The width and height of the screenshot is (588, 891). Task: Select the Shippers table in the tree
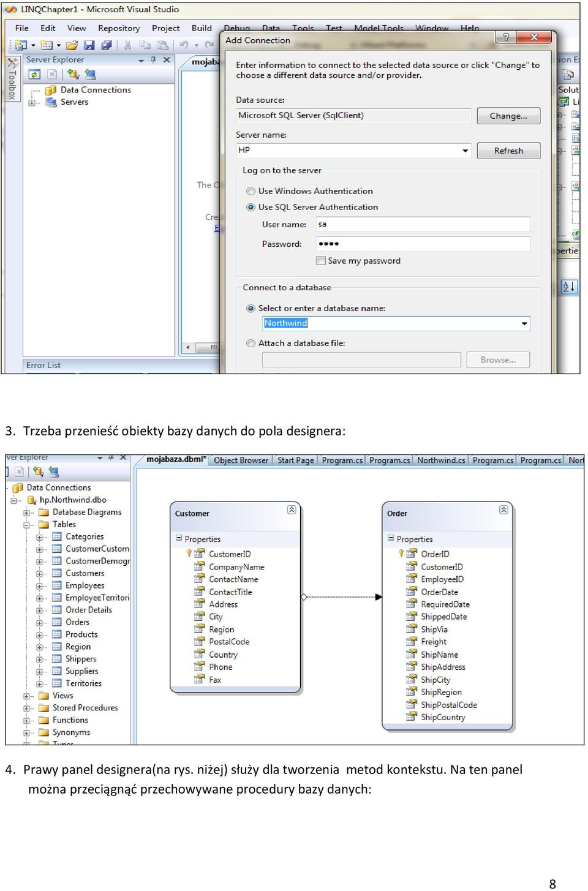click(x=81, y=659)
